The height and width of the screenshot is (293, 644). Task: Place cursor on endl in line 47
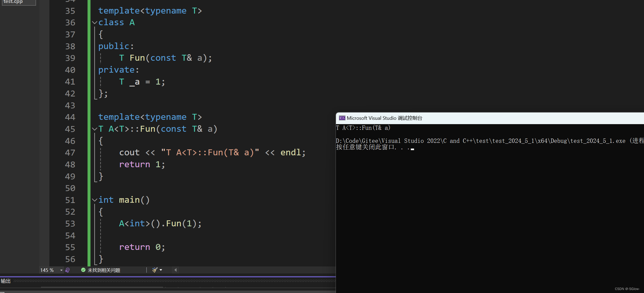pyautogui.click(x=290, y=153)
